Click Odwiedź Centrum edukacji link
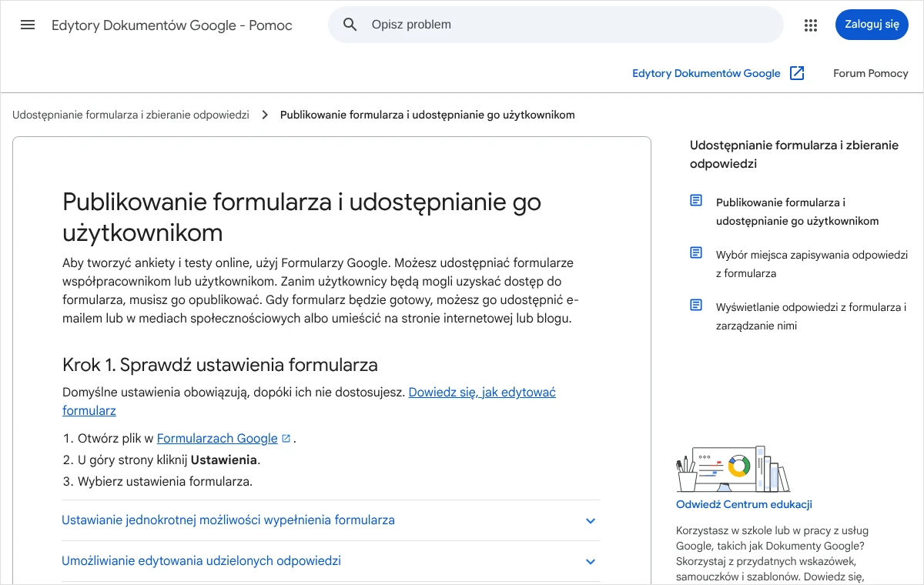Viewport: 924px width, 585px height. [x=744, y=505]
